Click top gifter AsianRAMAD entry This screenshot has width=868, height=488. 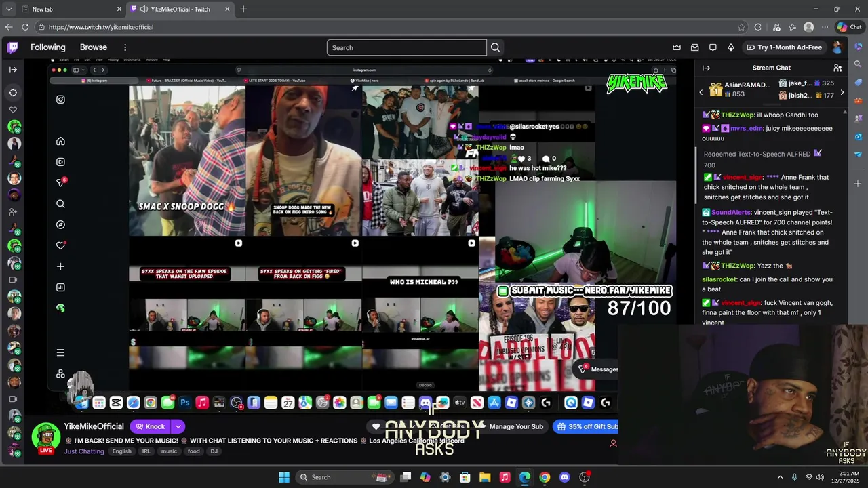point(740,89)
